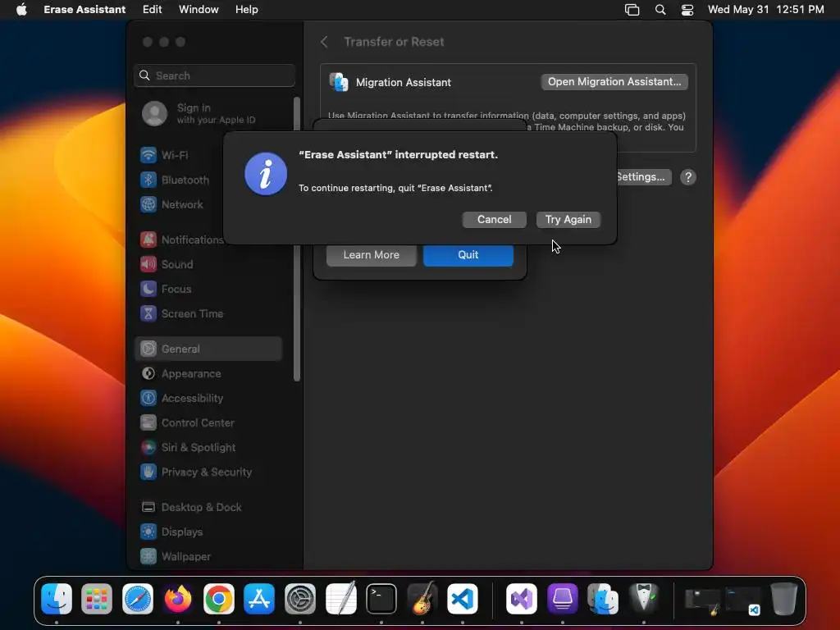Open Finder from the Dock

(x=57, y=599)
